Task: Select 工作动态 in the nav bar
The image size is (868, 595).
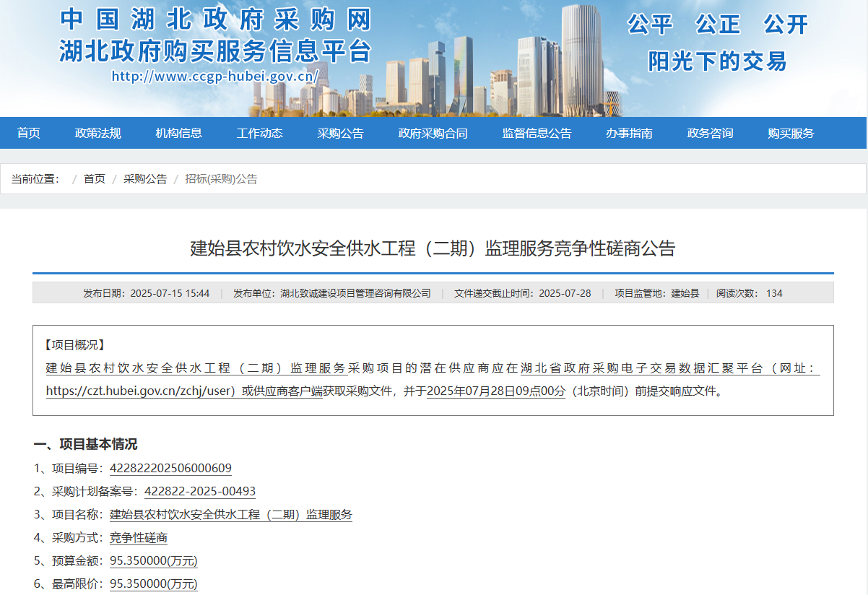Action: click(x=260, y=133)
